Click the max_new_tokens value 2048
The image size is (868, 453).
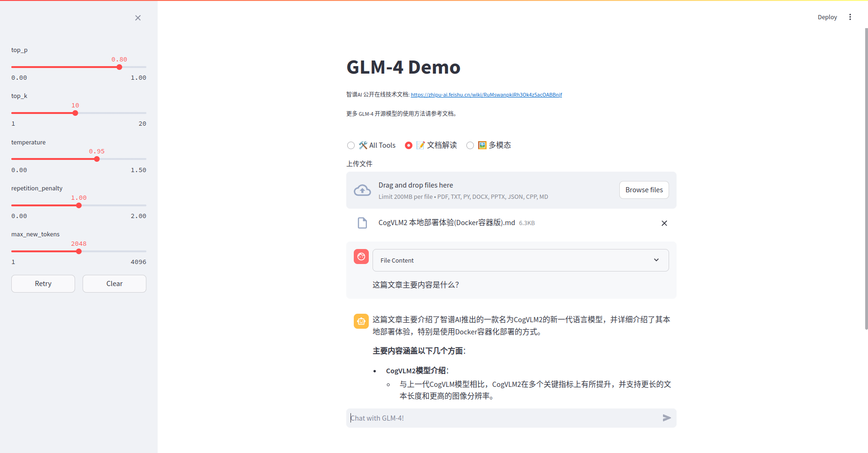[x=79, y=244]
